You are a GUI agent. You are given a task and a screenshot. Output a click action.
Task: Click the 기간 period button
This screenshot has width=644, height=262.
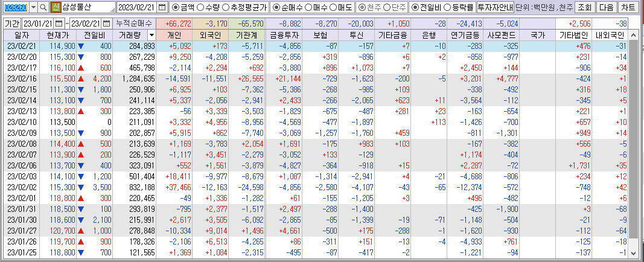point(12,24)
